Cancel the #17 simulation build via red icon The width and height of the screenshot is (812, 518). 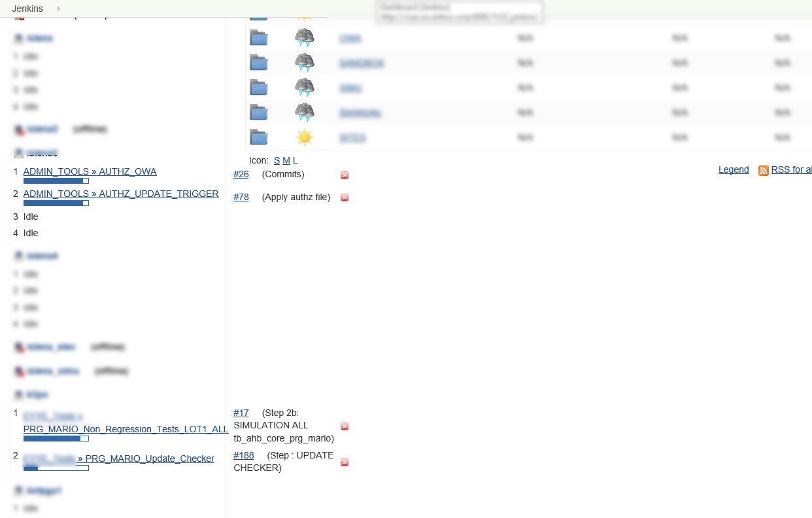pyautogui.click(x=345, y=426)
